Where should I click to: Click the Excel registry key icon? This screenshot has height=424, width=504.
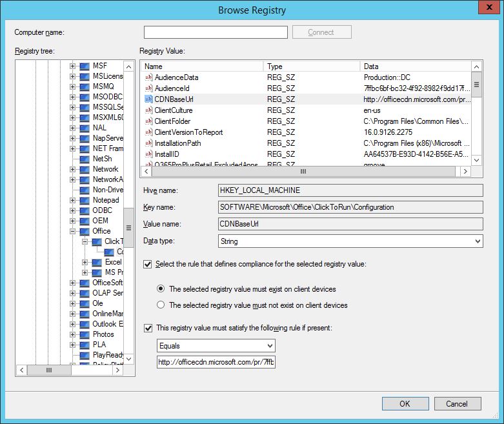[97, 262]
